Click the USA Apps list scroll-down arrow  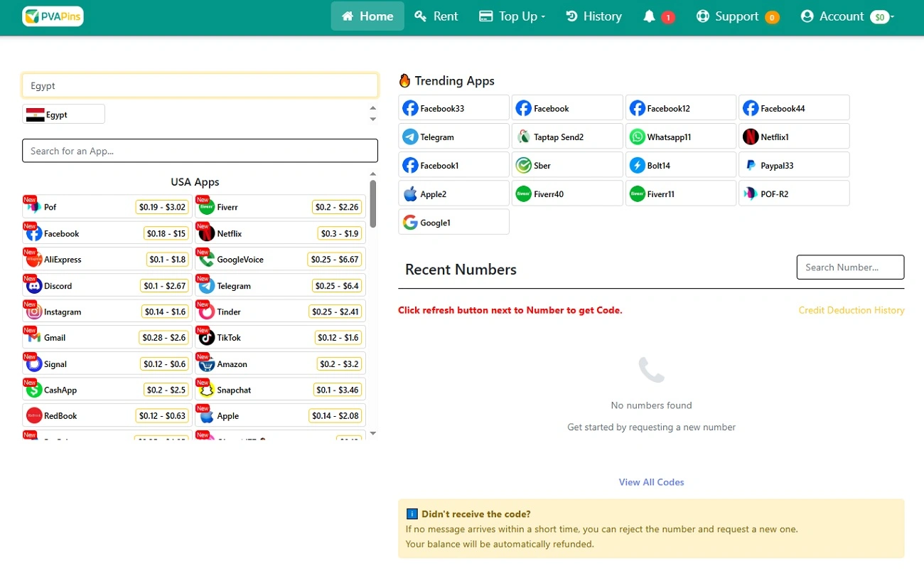coord(373,433)
